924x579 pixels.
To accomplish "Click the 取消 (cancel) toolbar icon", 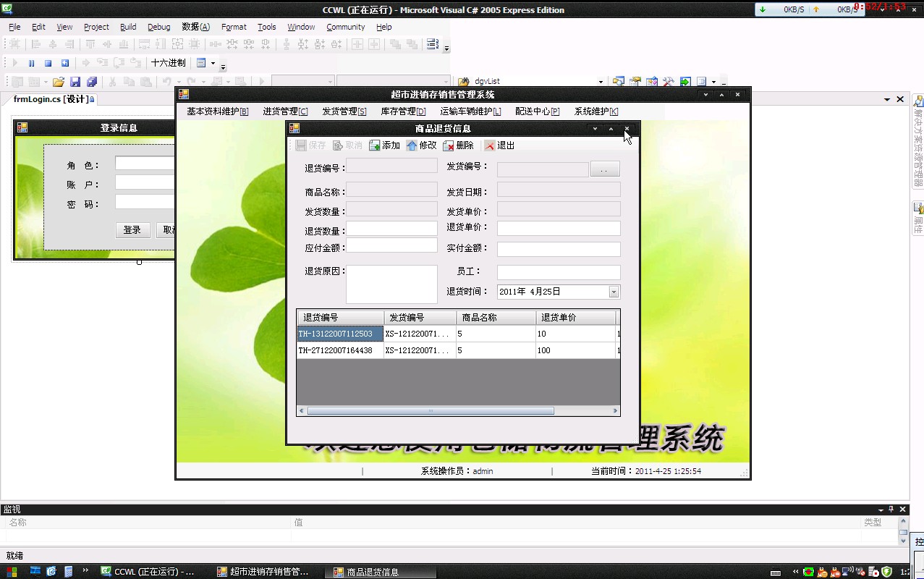I will click(338, 145).
